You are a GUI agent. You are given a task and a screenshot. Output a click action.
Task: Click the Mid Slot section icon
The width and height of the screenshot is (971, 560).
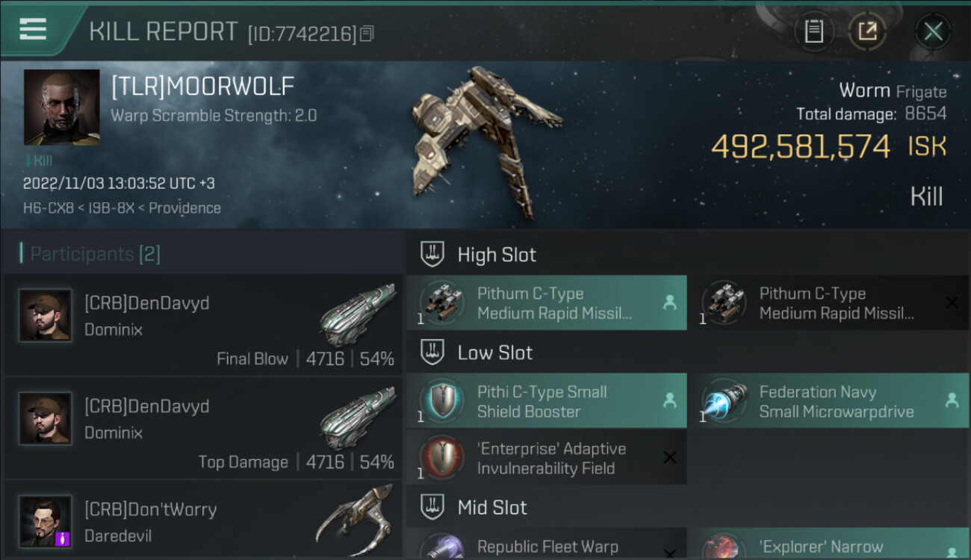[432, 508]
